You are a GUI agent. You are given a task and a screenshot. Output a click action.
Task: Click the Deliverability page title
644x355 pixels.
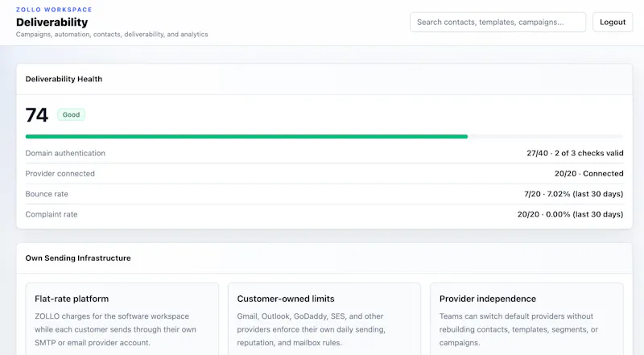[52, 23]
